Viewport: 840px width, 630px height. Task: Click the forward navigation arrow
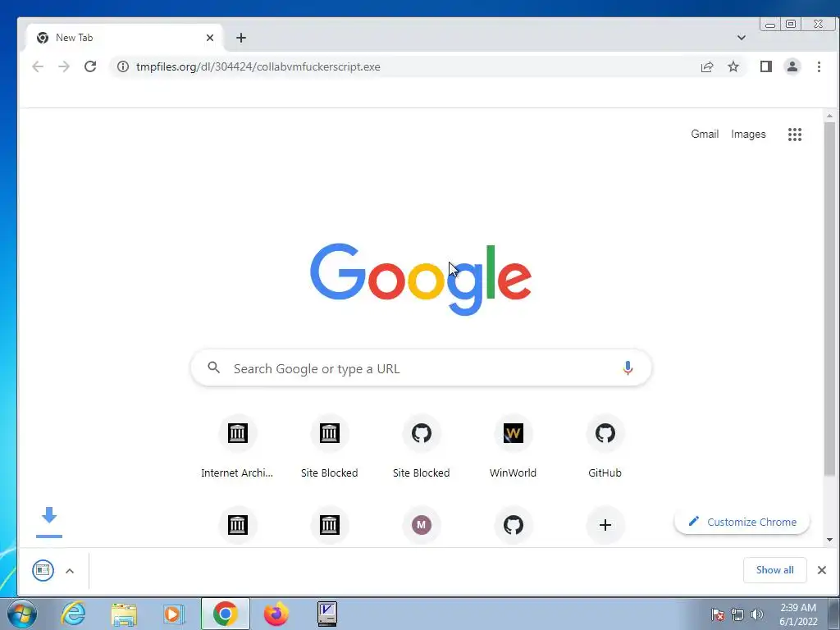point(64,67)
